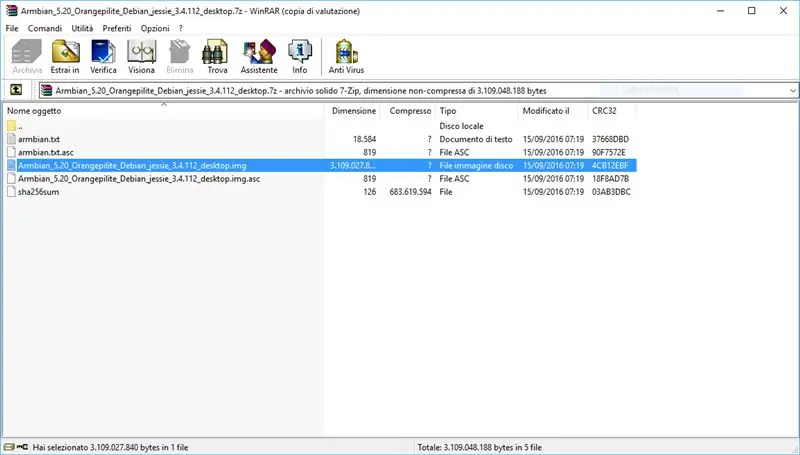Image resolution: width=800 pixels, height=455 pixels.
Task: Run the Anti Virus scan tool
Action: point(346,57)
